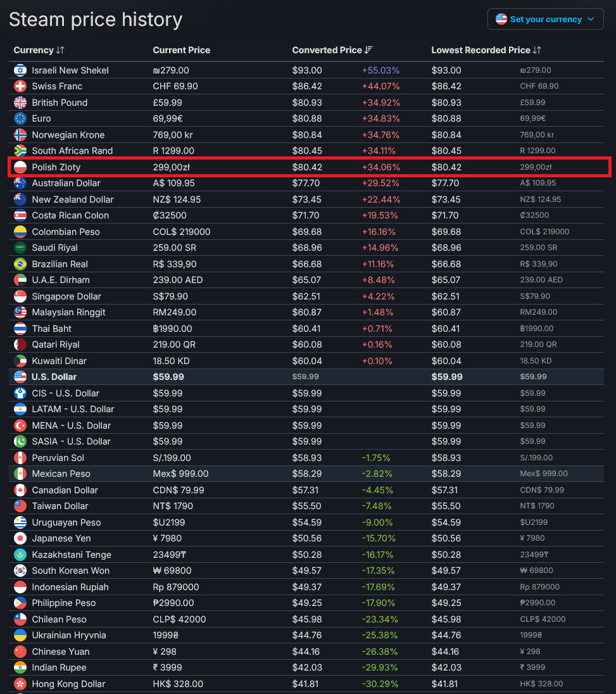Click the Israeli New Shekel flag icon
Image resolution: width=616 pixels, height=694 pixels.
[x=20, y=70]
